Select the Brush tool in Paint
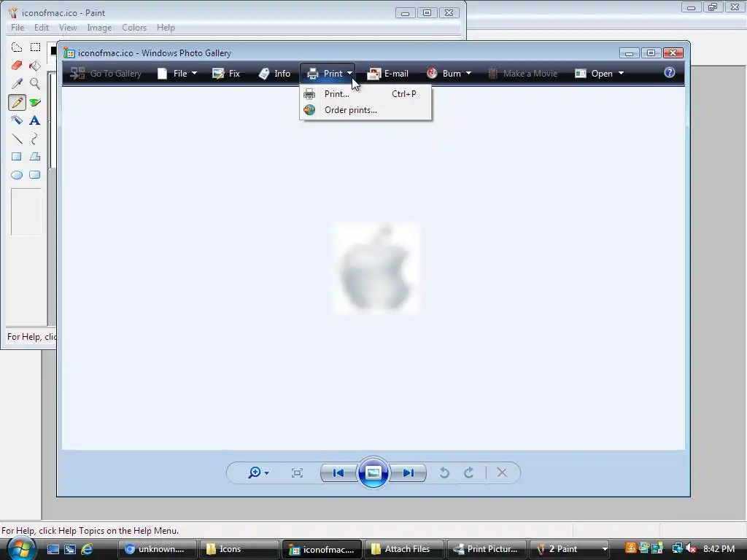 pyautogui.click(x=35, y=102)
